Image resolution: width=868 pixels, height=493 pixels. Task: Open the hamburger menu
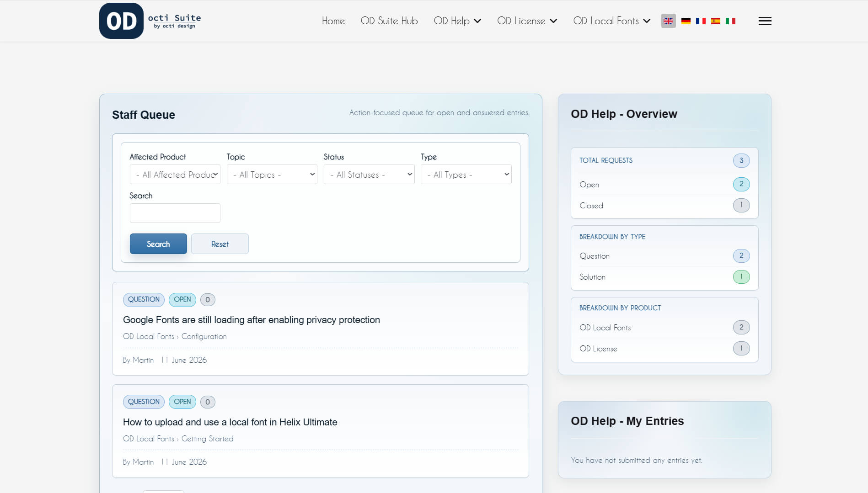[765, 21]
